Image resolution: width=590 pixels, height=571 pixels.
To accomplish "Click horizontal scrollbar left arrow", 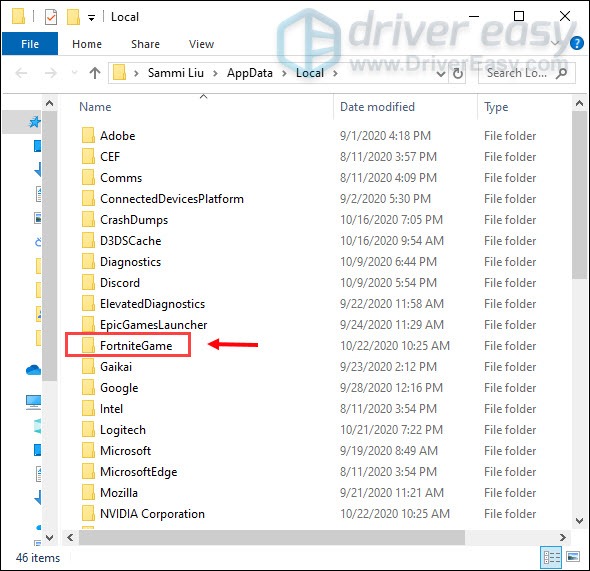I will (x=70, y=538).
